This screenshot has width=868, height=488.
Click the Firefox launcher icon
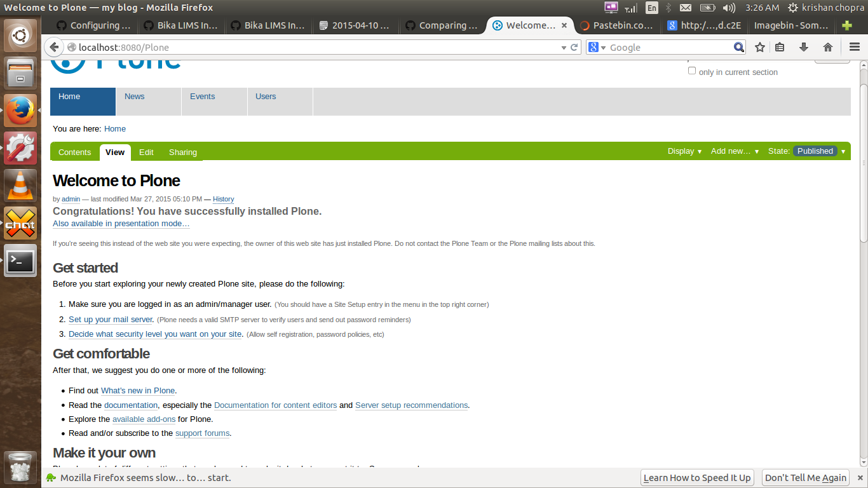point(20,111)
